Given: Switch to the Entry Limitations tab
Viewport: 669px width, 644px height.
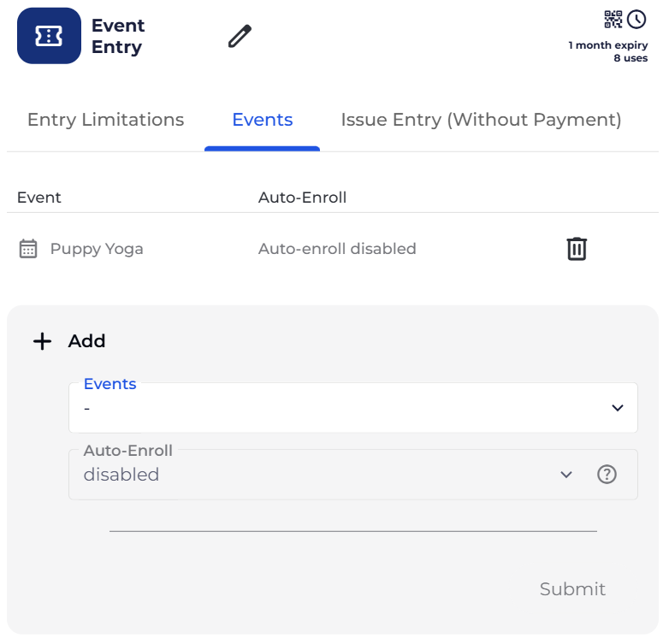Looking at the screenshot, I should pyautogui.click(x=106, y=120).
